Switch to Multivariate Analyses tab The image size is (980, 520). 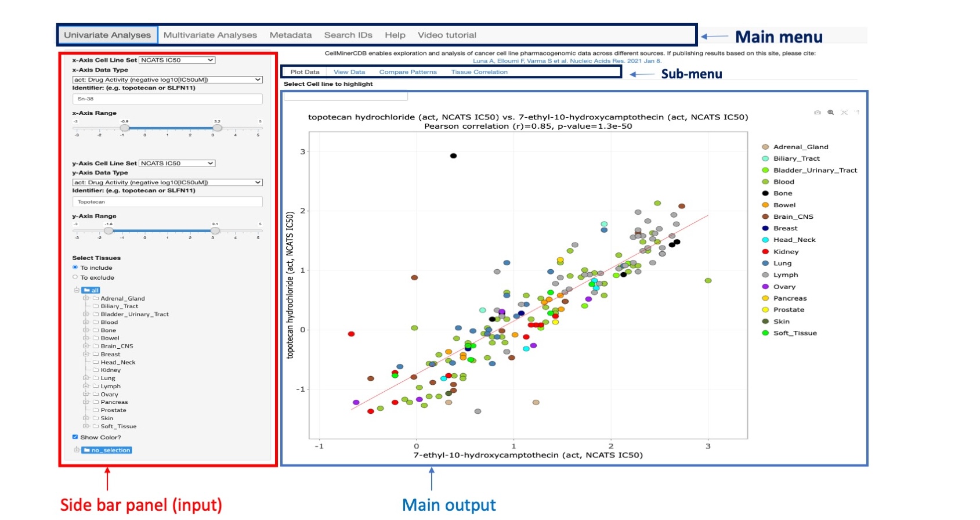click(210, 35)
